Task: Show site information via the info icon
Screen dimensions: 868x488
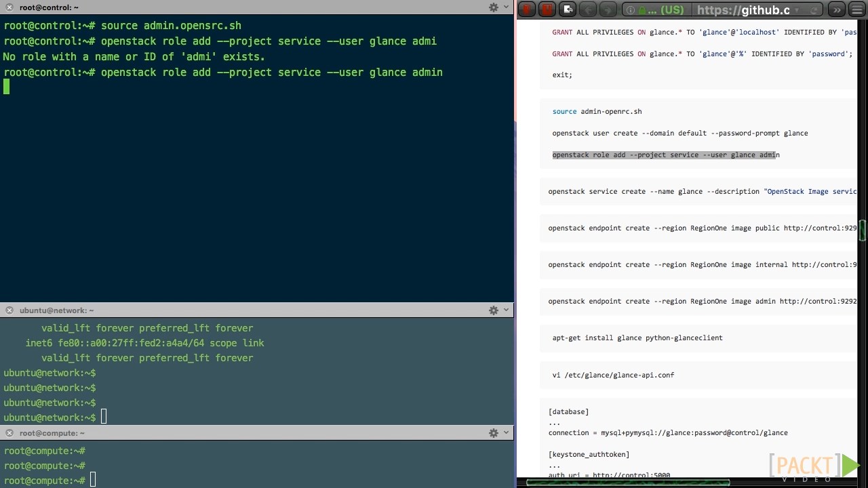Action: [630, 10]
